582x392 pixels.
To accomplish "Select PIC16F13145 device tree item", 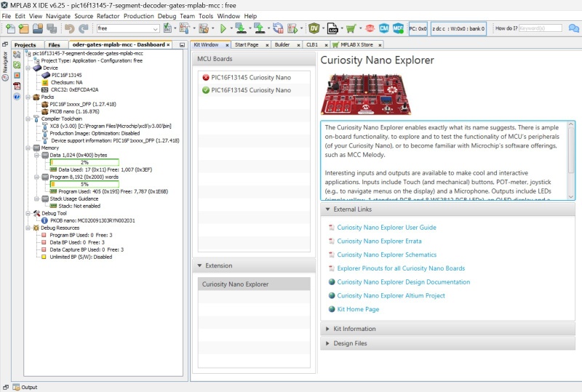I will [x=66, y=75].
